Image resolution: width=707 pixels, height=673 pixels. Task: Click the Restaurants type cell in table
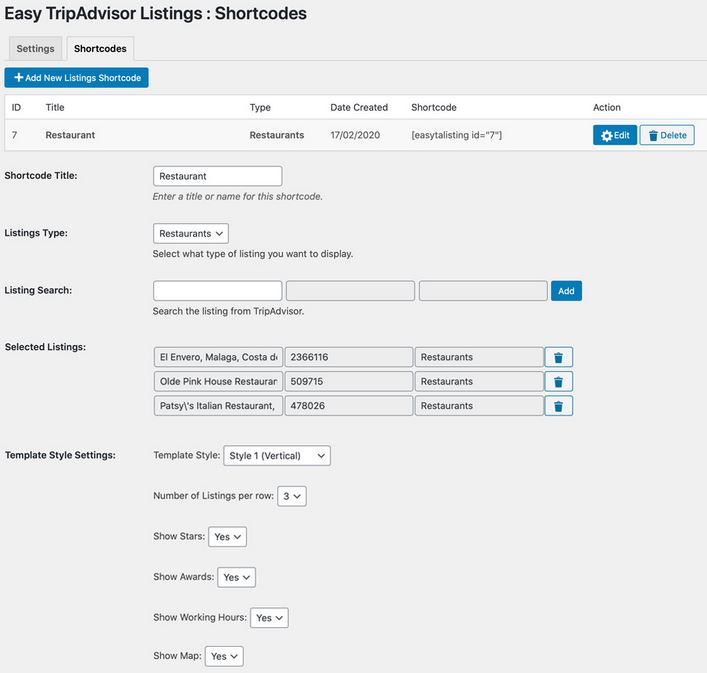tap(277, 135)
